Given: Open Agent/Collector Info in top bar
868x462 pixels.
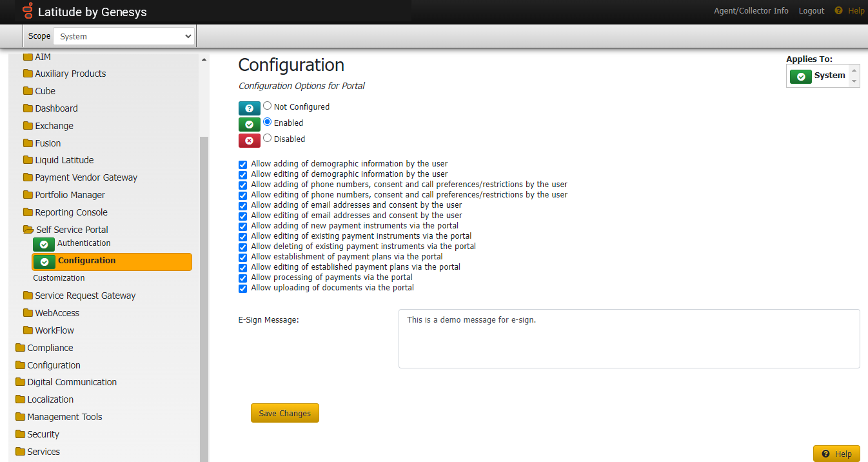Looking at the screenshot, I should (751, 11).
